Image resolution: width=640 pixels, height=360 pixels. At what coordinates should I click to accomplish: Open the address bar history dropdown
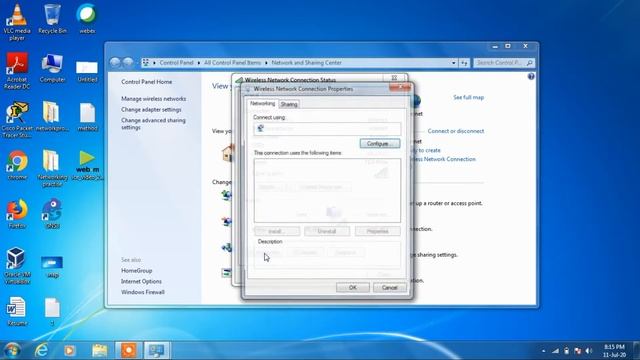pos(453,63)
